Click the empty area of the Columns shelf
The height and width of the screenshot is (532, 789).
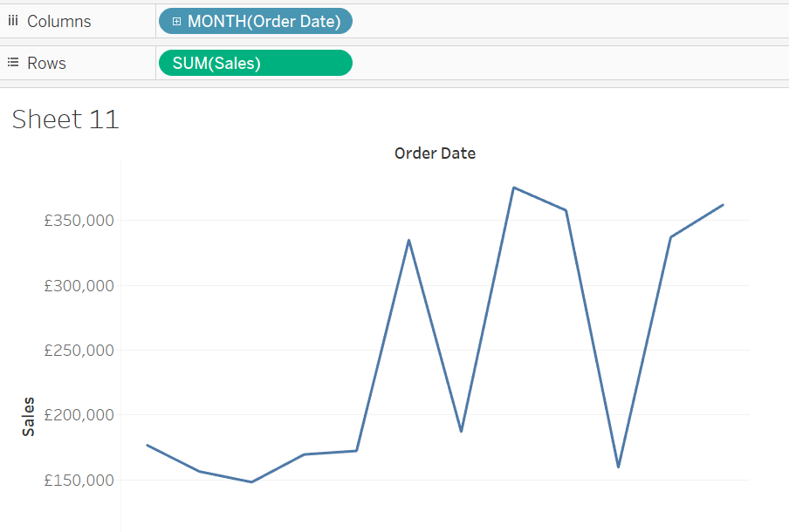click(524, 20)
